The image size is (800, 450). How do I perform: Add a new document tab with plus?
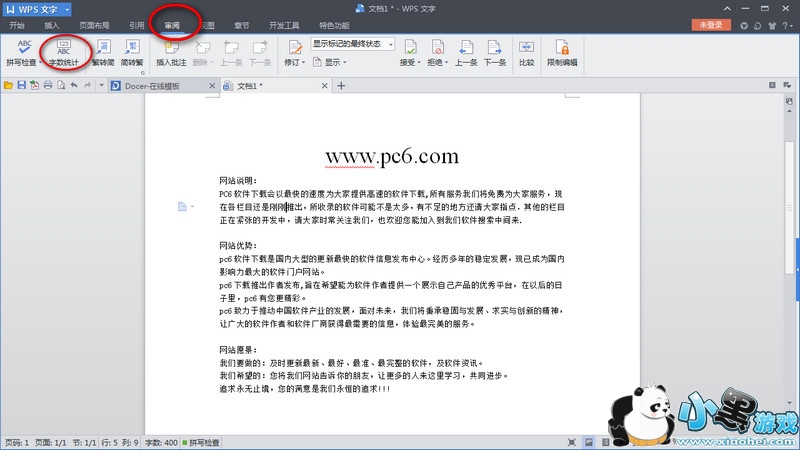(341, 86)
